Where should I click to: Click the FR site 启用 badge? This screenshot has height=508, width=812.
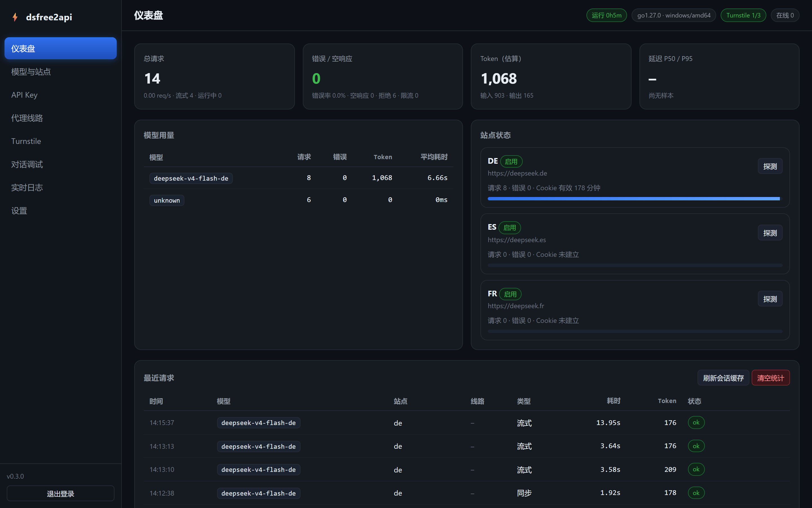[x=510, y=294]
